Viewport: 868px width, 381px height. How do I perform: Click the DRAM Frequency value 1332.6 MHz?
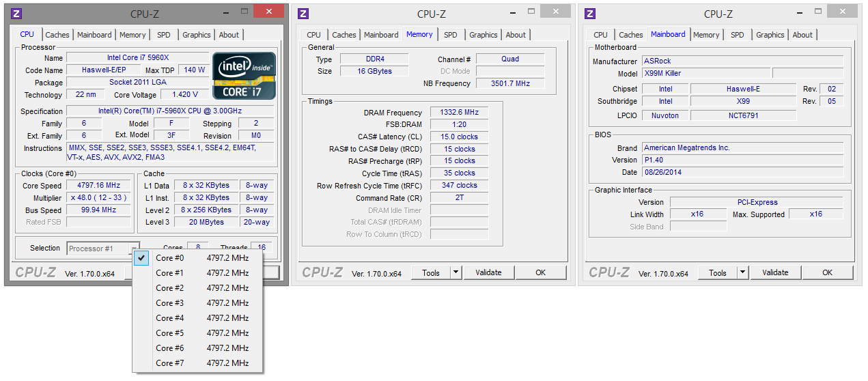pyautogui.click(x=459, y=113)
